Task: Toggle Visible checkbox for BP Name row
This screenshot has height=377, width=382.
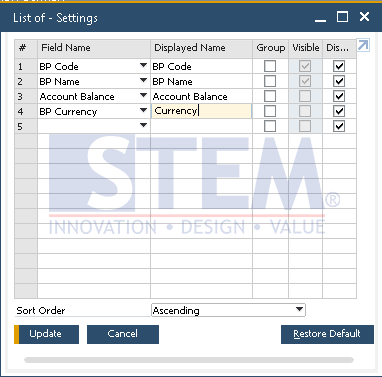Action: [x=305, y=81]
